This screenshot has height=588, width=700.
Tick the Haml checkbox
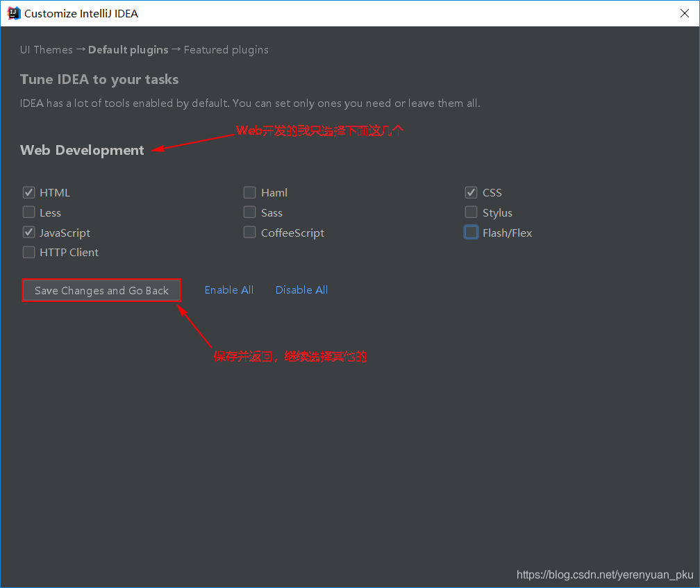pos(249,193)
